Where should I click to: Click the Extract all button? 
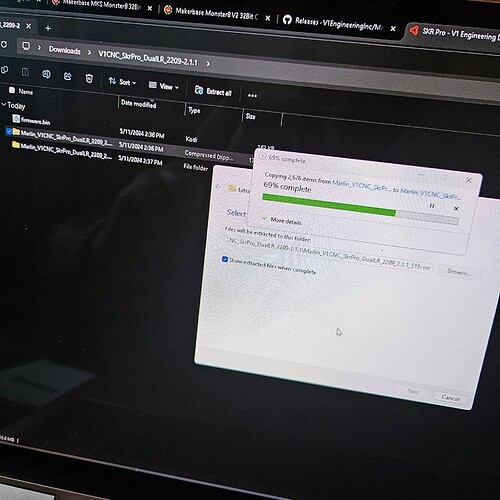tap(213, 91)
